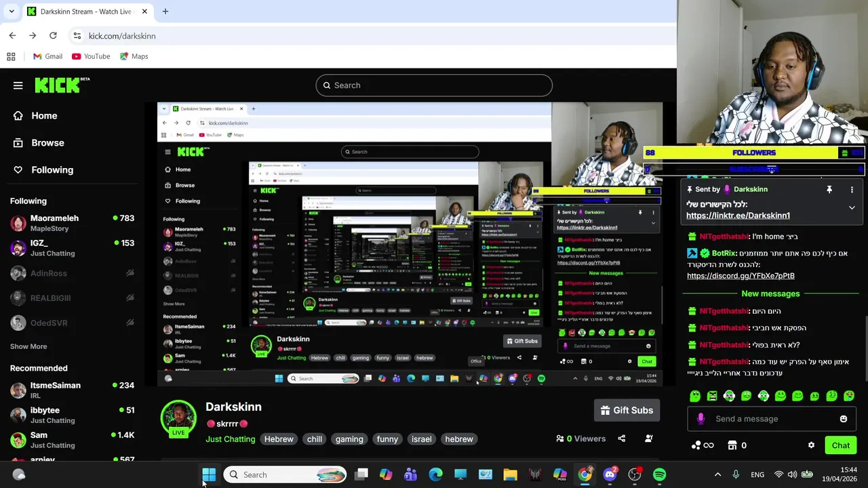868x488 pixels.
Task: Open the offline AdinRoss channel
Action: tap(72, 273)
